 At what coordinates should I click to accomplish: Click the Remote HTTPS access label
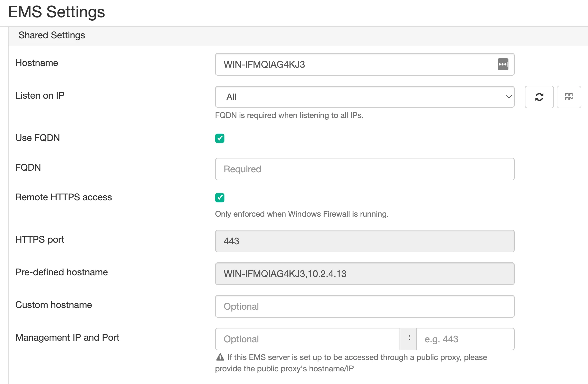[64, 197]
